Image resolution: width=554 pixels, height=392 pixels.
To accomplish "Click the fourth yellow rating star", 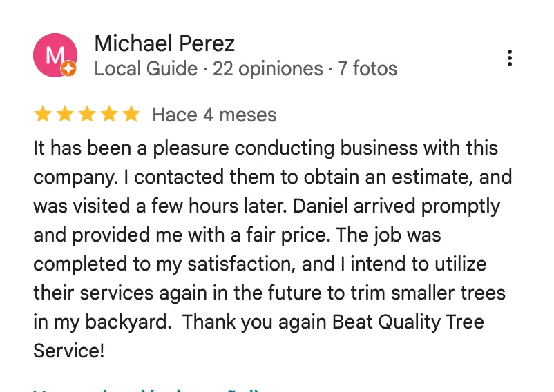I will tap(110, 115).
